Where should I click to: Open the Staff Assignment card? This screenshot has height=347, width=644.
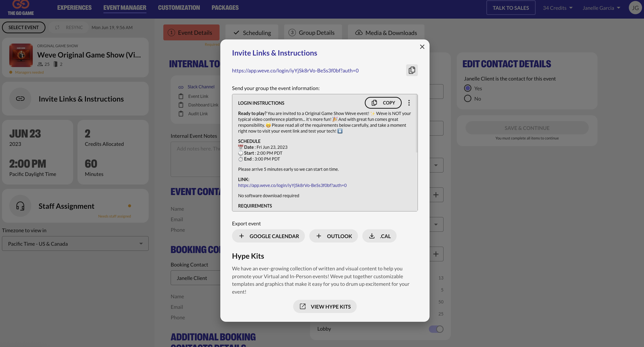(75, 206)
